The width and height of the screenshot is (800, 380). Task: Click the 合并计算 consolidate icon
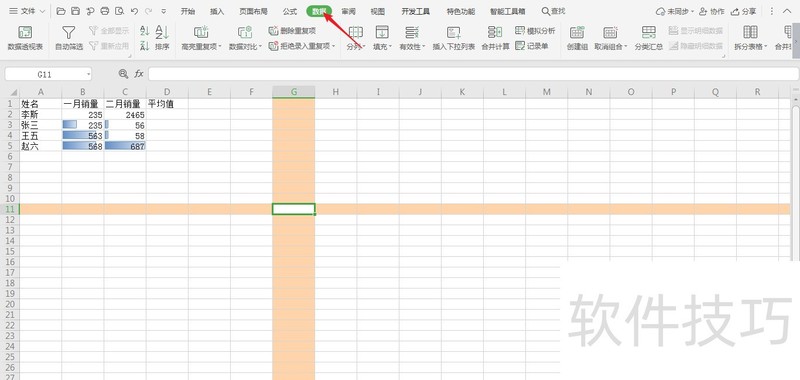point(495,38)
